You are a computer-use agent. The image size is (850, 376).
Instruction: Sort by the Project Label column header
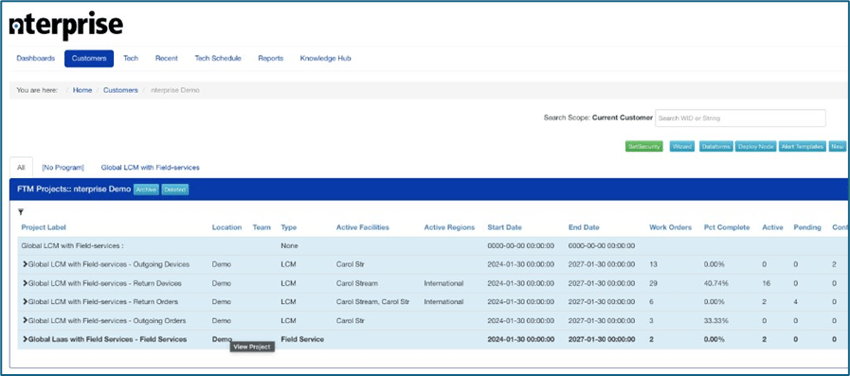pyautogui.click(x=43, y=228)
